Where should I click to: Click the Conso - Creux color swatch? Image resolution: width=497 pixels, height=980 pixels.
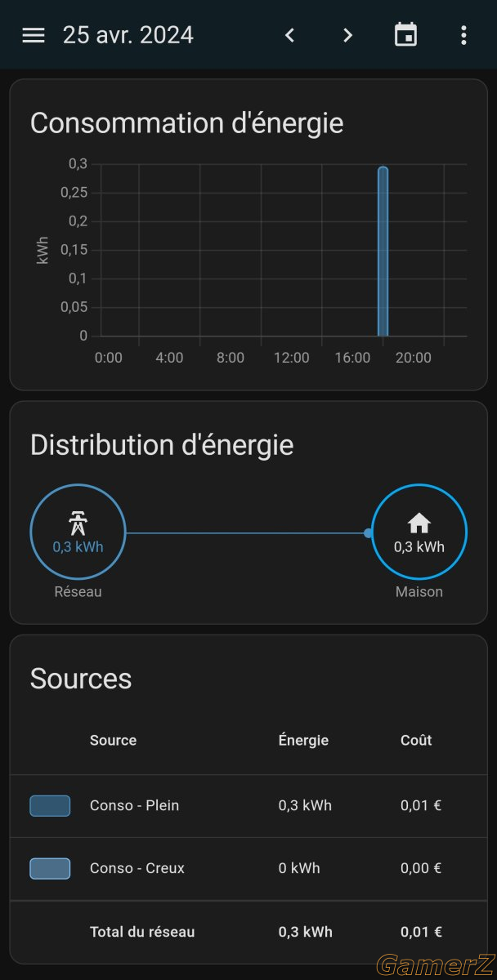coord(50,869)
